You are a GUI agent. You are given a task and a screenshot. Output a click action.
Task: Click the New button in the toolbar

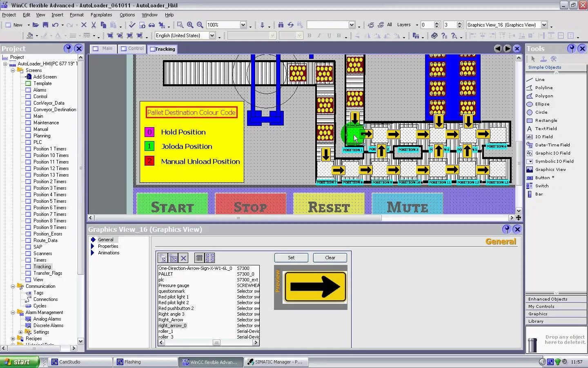[14, 25]
